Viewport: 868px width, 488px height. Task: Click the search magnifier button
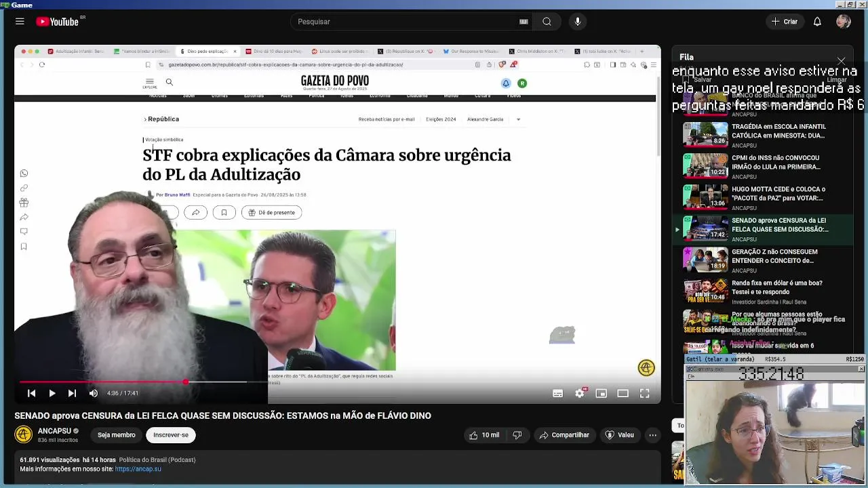click(x=547, y=22)
